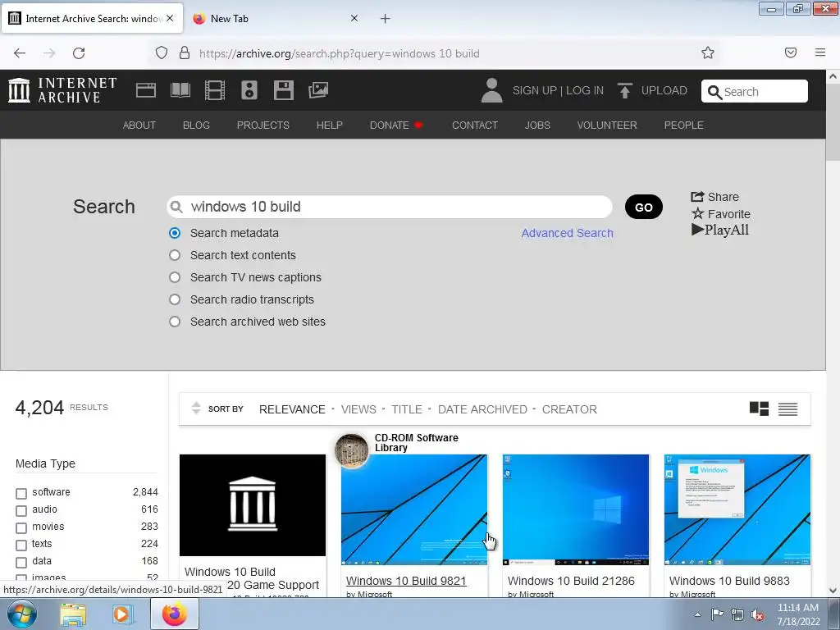Viewport: 840px width, 630px height.
Task: Click the GO search button
Action: 643,207
